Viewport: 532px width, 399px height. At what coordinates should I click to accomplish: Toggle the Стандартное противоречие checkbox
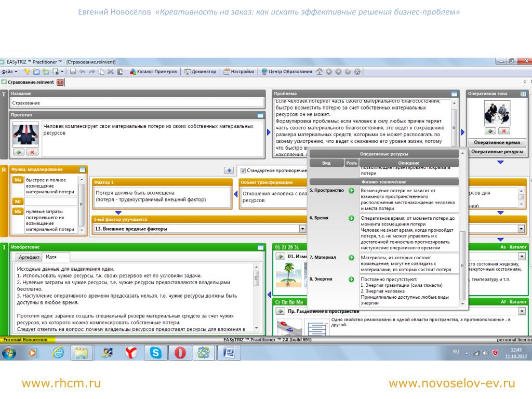point(243,170)
